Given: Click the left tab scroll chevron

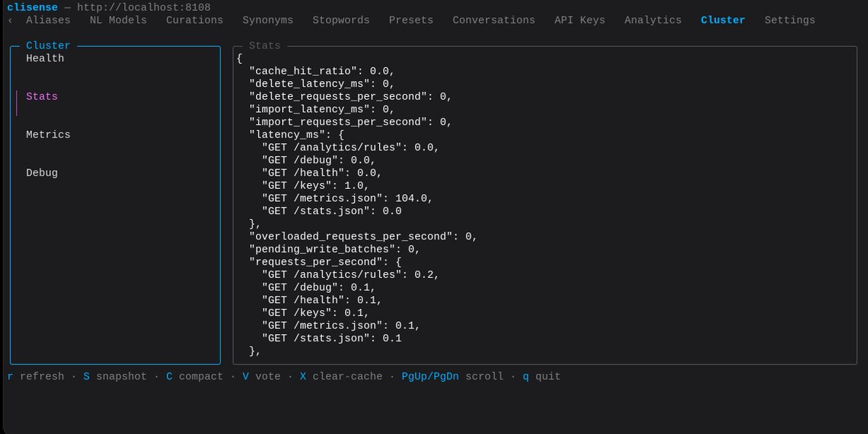Looking at the screenshot, I should tap(10, 20).
